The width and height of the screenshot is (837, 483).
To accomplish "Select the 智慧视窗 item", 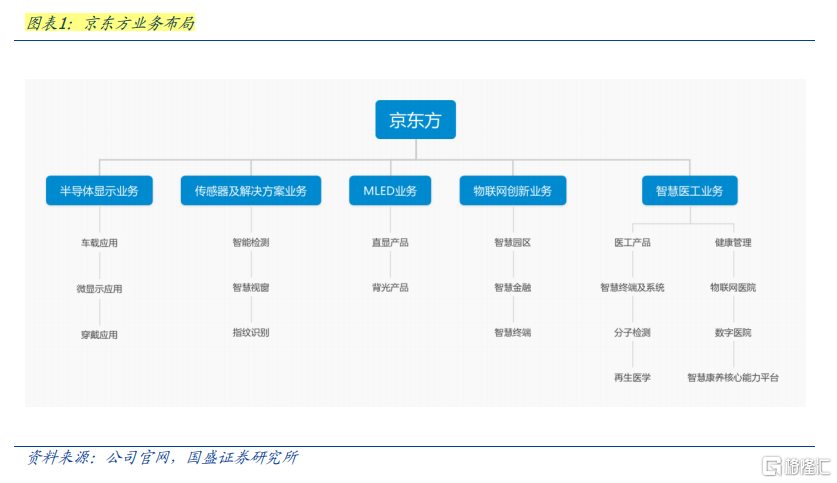I will click(251, 287).
